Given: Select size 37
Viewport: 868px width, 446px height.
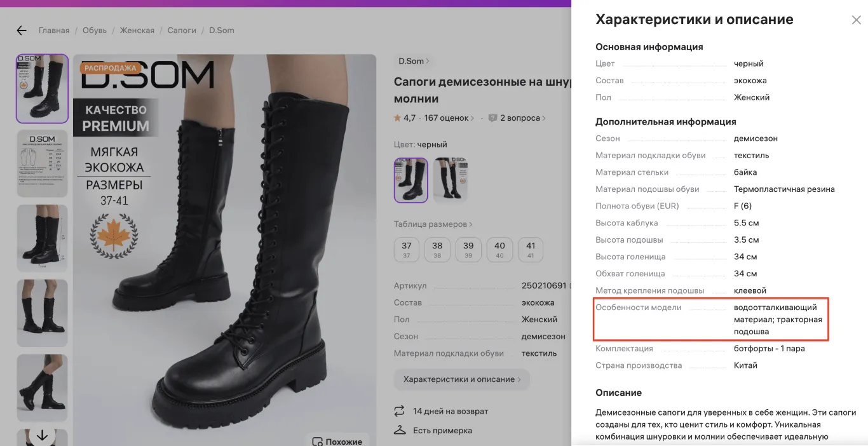Looking at the screenshot, I should coord(407,249).
